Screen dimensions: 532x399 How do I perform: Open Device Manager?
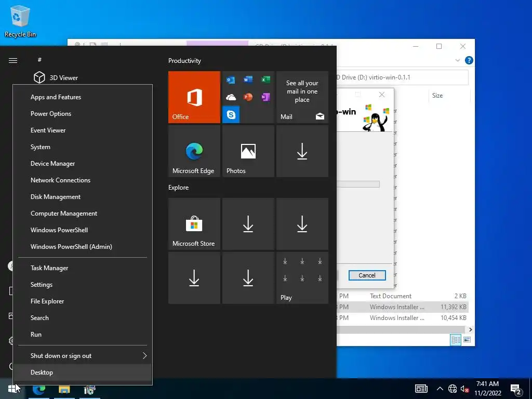[83, 164]
